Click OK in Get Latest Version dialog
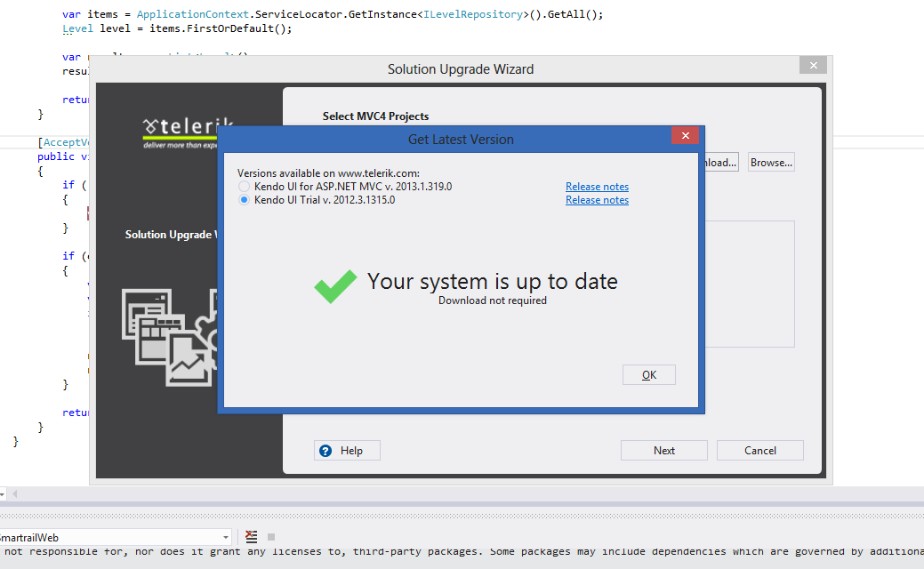Viewport: 924px width, 569px height. pos(649,375)
